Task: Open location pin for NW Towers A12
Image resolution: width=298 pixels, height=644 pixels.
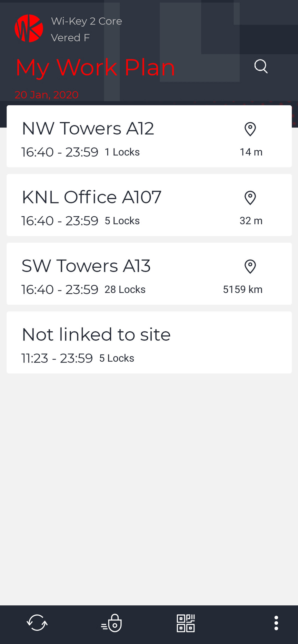Action: click(x=250, y=129)
